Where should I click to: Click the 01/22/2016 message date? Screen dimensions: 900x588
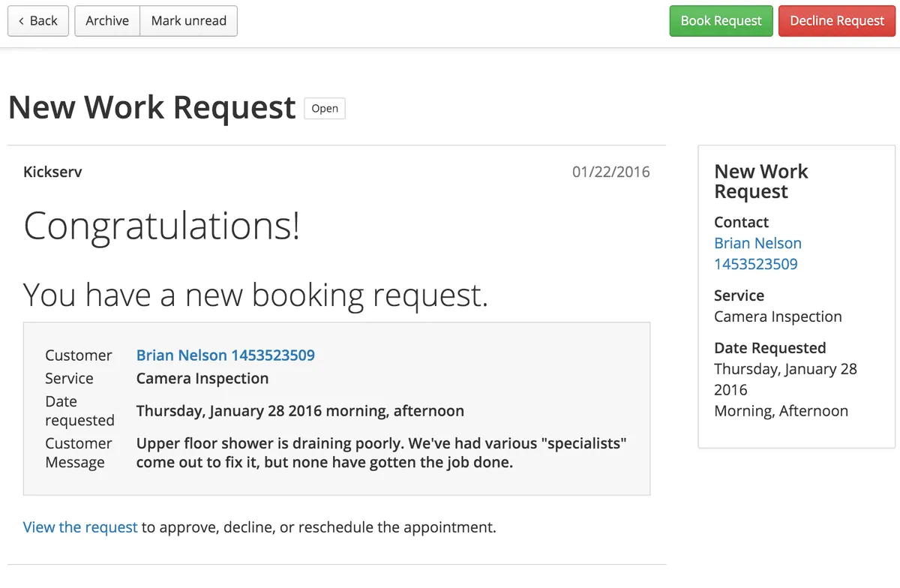(610, 172)
